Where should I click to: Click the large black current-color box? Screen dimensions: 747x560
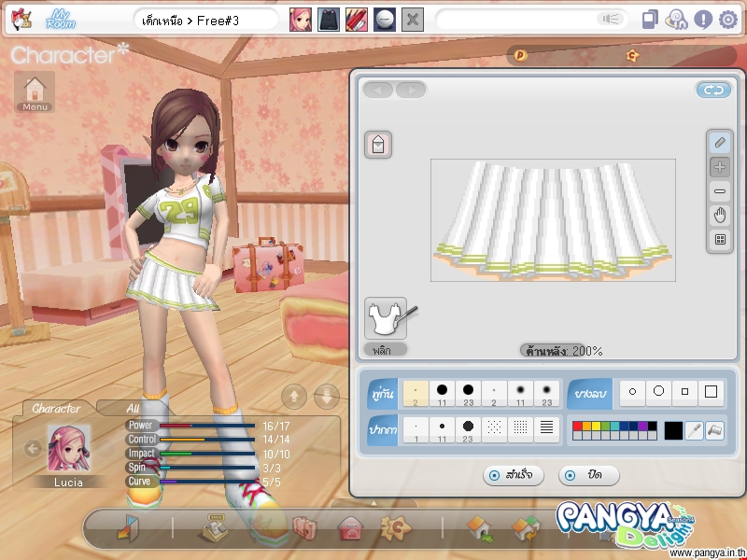tap(673, 430)
